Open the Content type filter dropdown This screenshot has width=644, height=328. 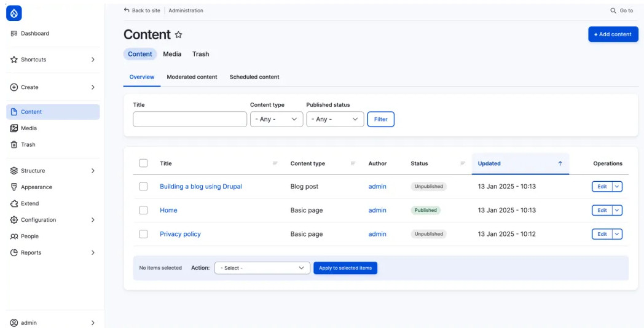[x=276, y=119]
